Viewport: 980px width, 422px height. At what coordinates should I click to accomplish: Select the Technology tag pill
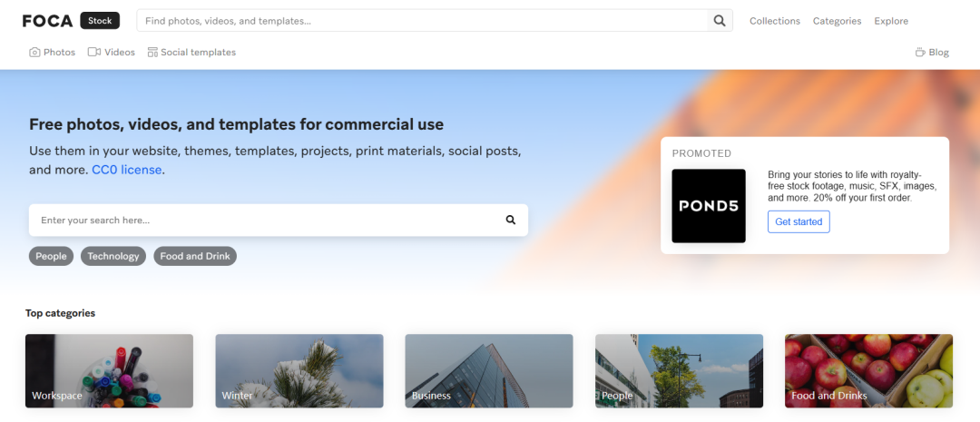[x=113, y=256]
